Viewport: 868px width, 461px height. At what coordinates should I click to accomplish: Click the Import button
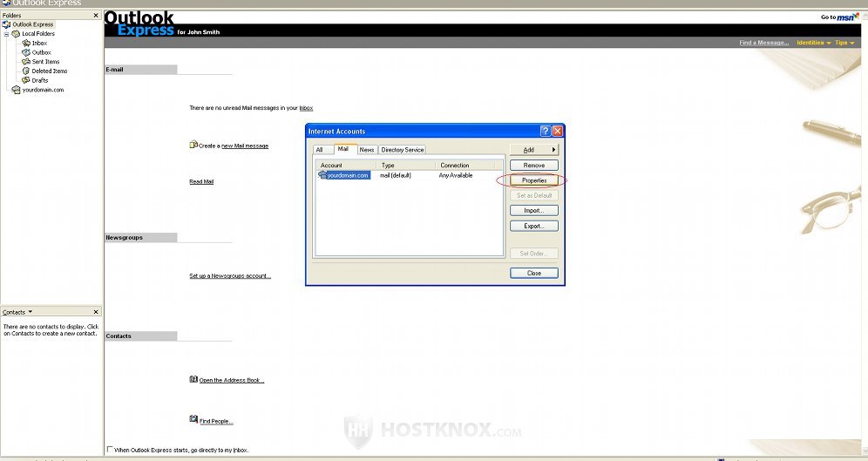[533, 210]
